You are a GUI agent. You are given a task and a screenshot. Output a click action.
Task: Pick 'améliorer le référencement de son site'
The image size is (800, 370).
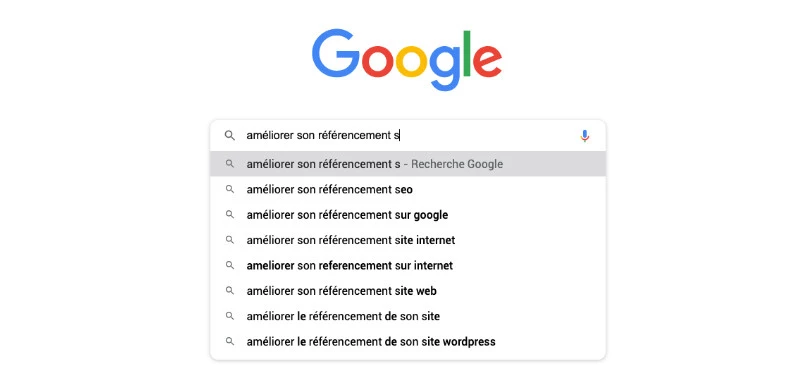408,316
